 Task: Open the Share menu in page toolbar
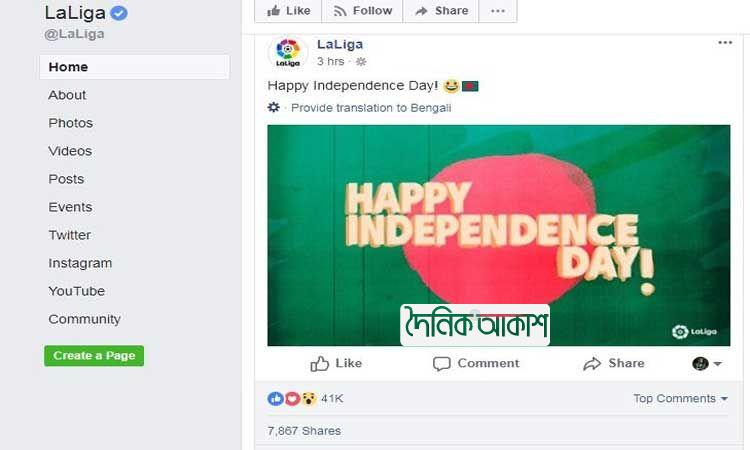(x=441, y=11)
